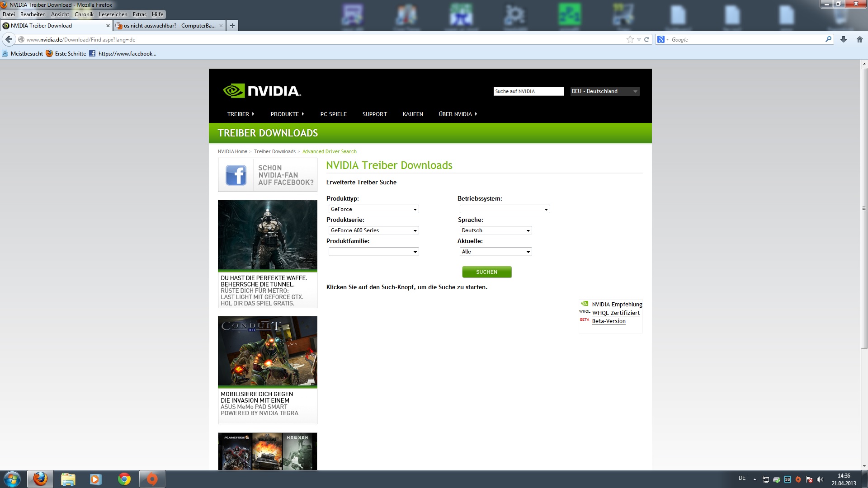Click the Metro Last Light promo image
The image size is (868, 488).
click(267, 235)
